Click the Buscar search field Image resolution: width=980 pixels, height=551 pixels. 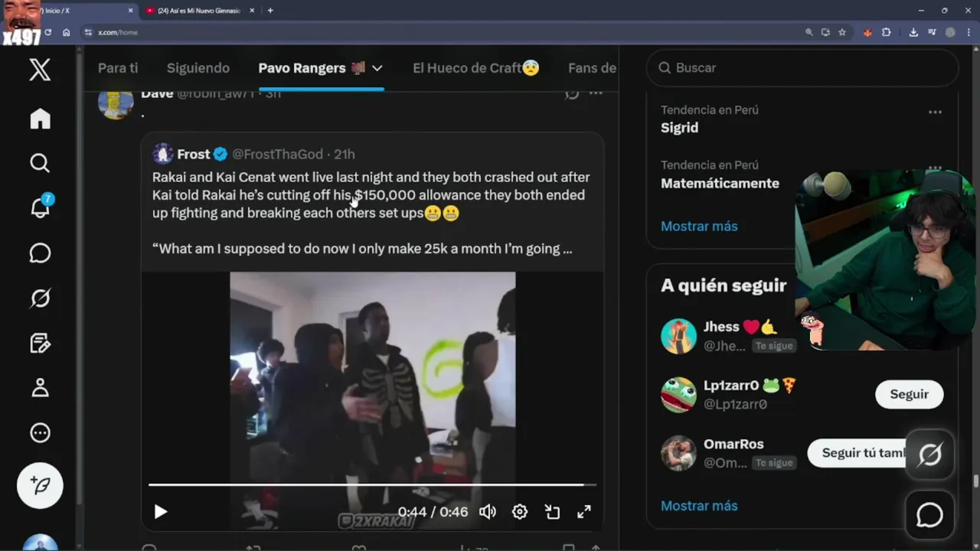tap(802, 68)
